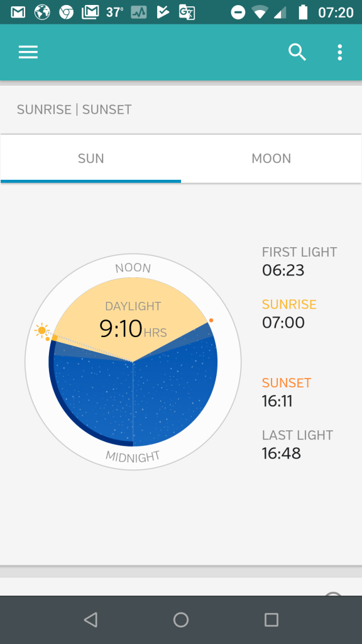Tap the Android home circle button

pyautogui.click(x=181, y=619)
